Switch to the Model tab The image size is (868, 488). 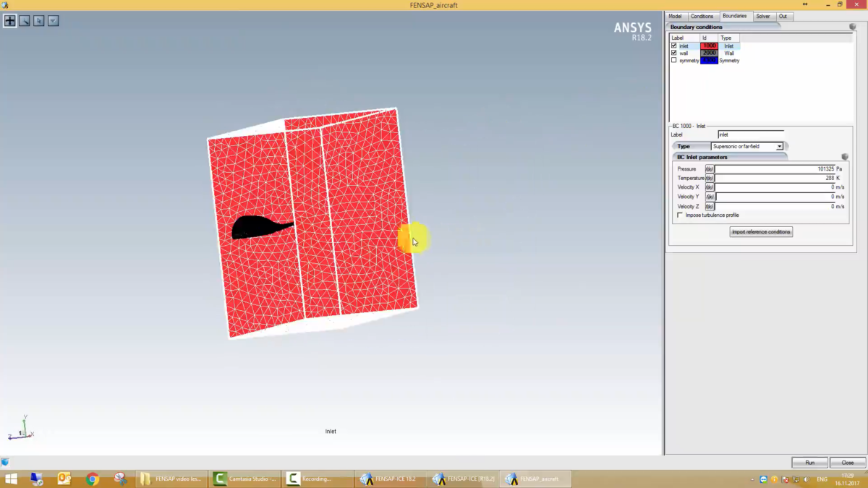point(675,16)
